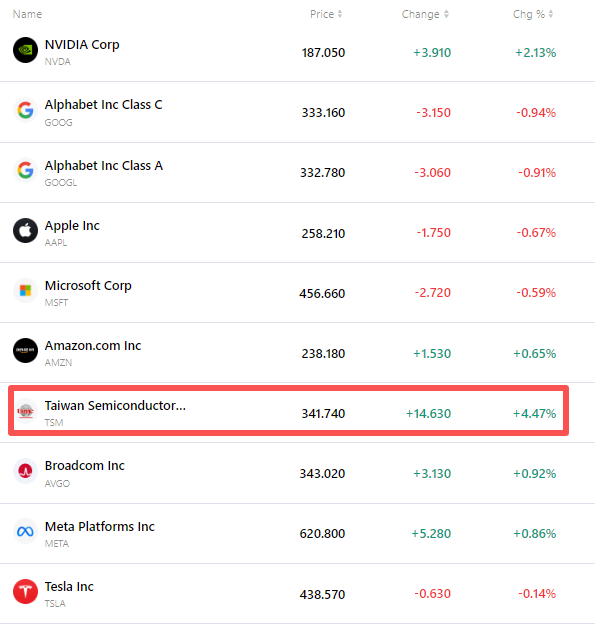The image size is (595, 624).
Task: Click NVIDIA percent change +2.13%
Action: [536, 53]
